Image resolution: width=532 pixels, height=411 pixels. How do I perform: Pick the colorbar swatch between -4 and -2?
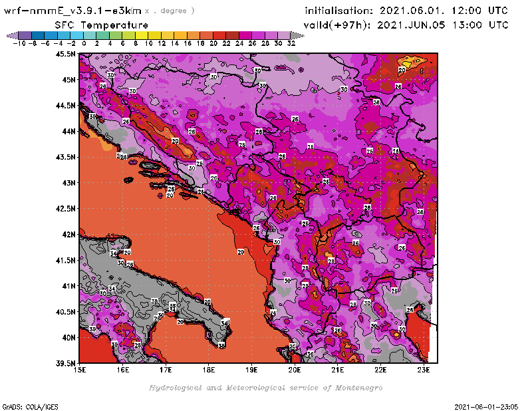point(64,35)
